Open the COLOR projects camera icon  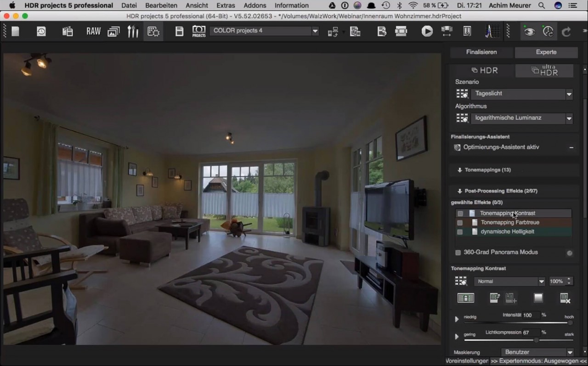[199, 31]
